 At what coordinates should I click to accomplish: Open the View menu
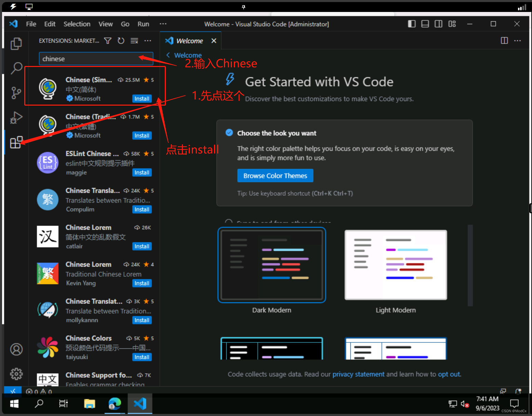pyautogui.click(x=106, y=24)
